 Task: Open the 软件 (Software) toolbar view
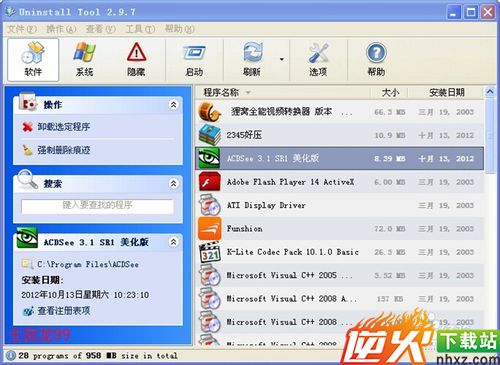33,60
